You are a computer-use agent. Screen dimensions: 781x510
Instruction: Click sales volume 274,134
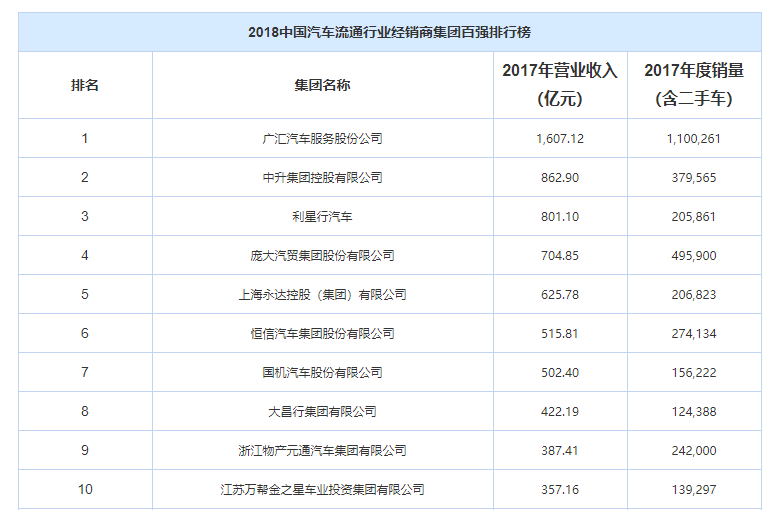point(694,334)
